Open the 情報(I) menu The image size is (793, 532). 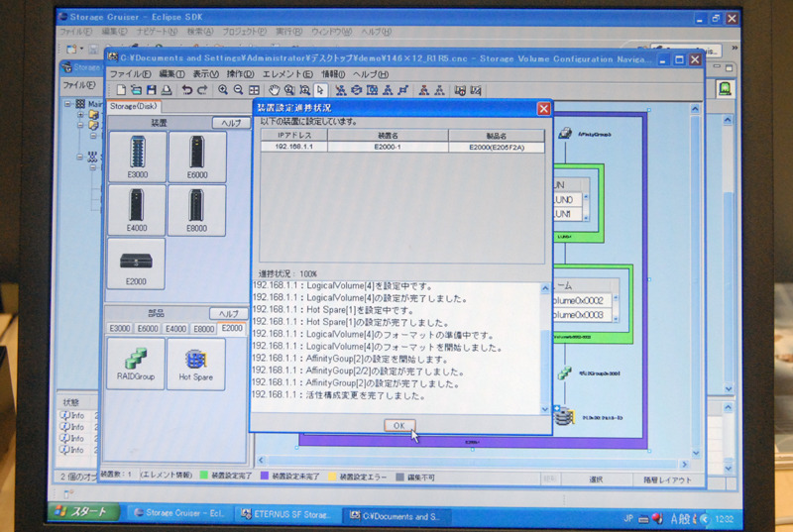pos(333,74)
